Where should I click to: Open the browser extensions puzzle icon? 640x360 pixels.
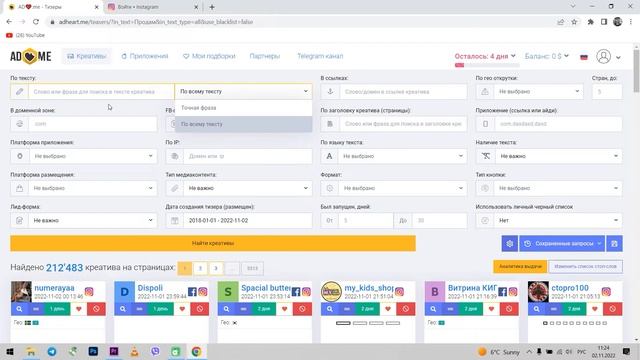tap(590, 22)
